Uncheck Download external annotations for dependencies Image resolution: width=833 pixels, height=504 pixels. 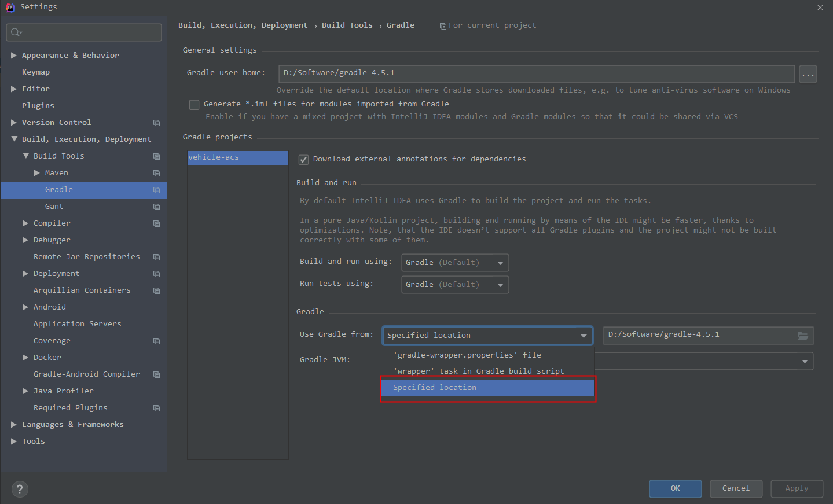[x=303, y=160]
